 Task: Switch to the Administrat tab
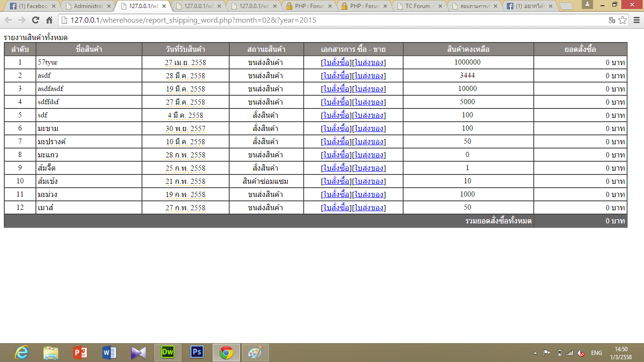pos(88,7)
